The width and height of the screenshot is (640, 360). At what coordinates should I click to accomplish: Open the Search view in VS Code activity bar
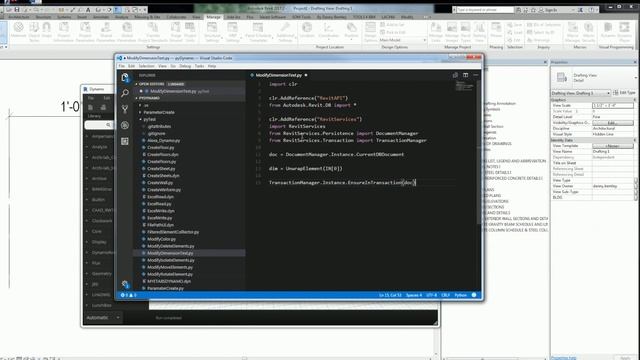pos(125,93)
